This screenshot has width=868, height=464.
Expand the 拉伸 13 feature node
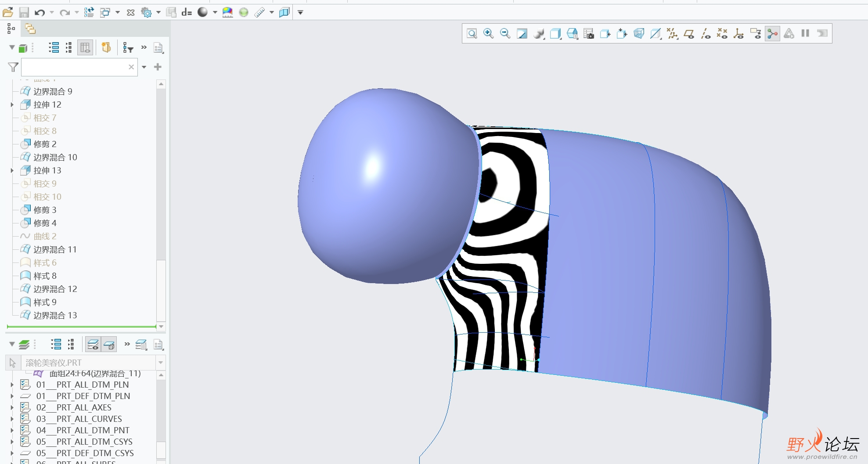[12, 171]
